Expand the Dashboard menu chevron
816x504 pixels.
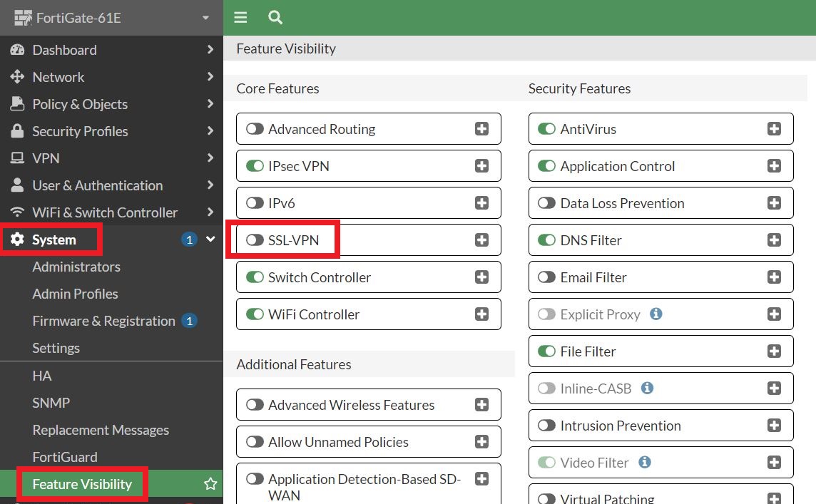210,50
